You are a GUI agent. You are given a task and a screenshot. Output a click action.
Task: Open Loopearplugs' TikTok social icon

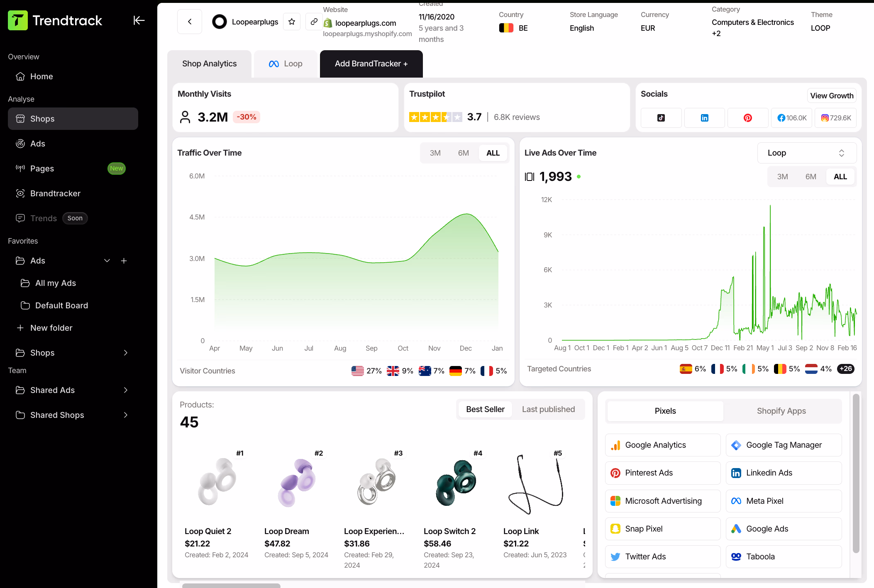[x=661, y=118]
